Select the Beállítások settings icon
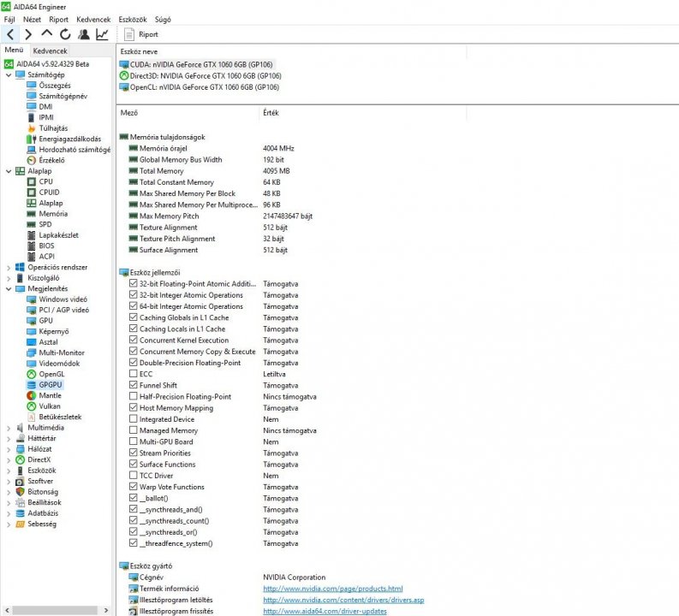Viewport: 679px width, 616px height. click(x=20, y=503)
